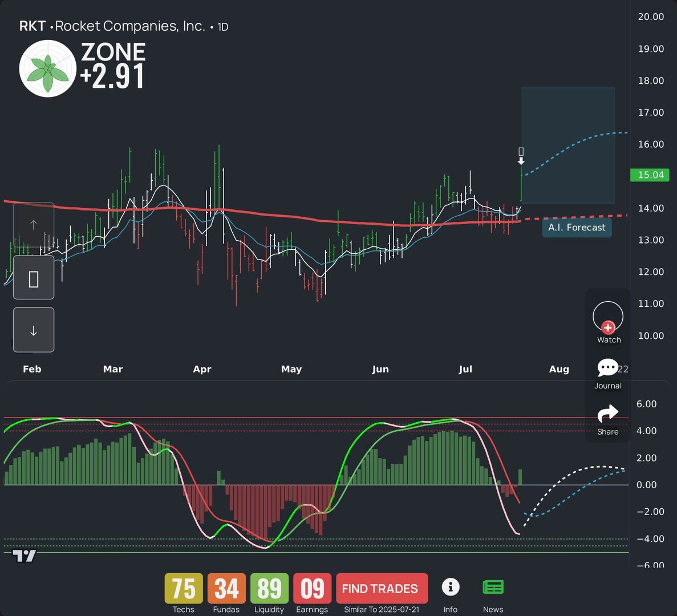Tap the green leaf Zone radar icon

pyautogui.click(x=47, y=68)
